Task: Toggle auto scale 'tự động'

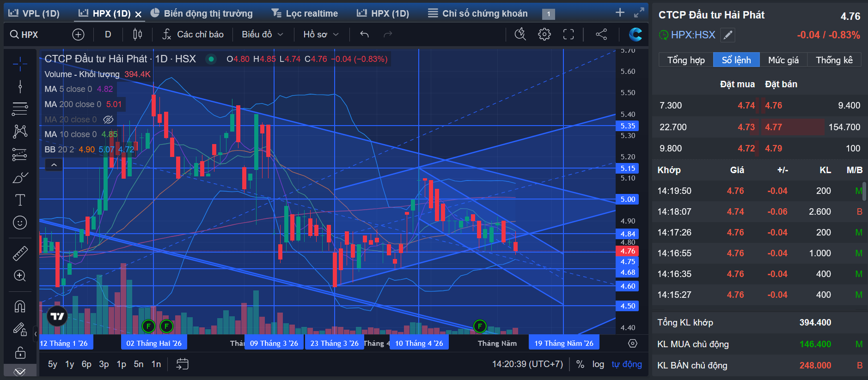Action: coord(627,364)
